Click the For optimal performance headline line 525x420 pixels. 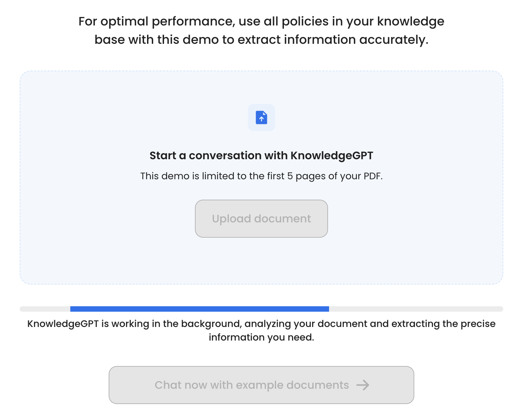tap(261, 21)
